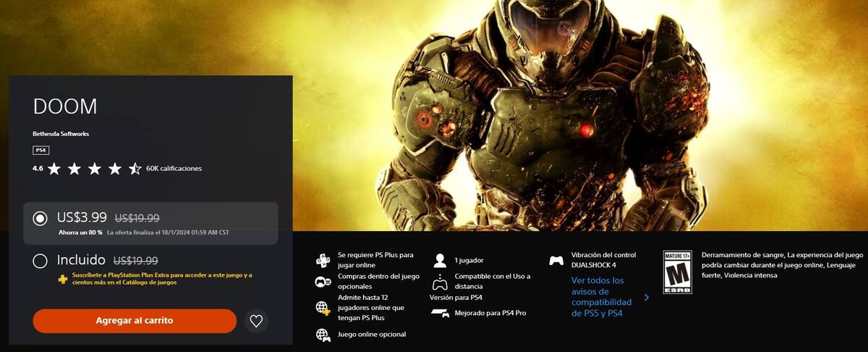
Task: Click the Mejorado para PS4 Pro label
Action: pos(489,313)
